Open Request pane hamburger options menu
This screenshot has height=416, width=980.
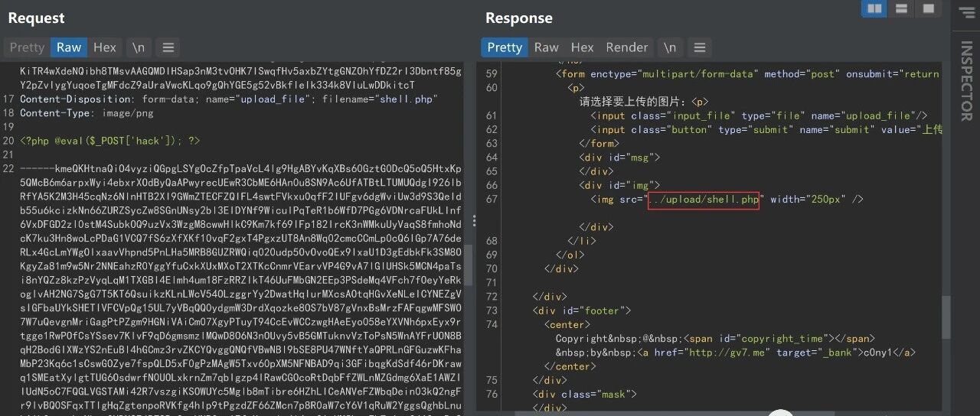168,47
